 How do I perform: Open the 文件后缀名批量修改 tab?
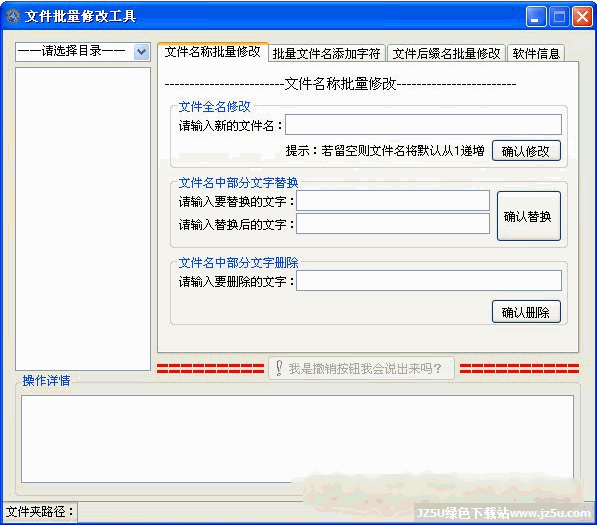coord(446,54)
